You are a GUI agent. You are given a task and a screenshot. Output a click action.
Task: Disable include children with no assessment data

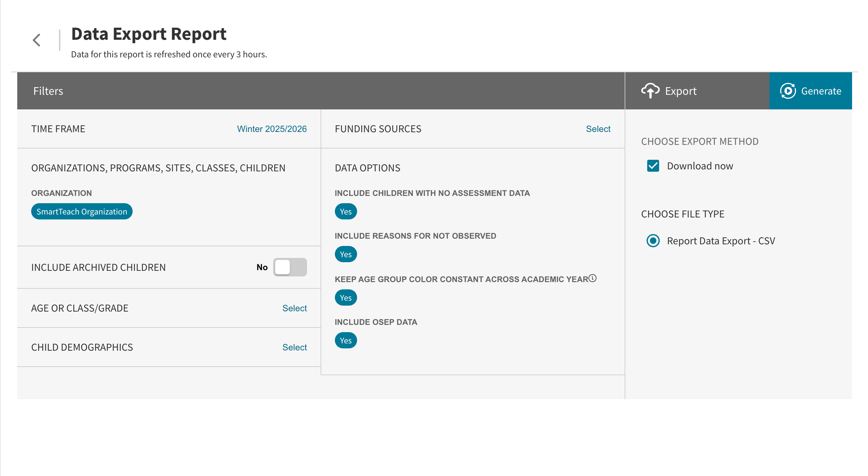(346, 211)
